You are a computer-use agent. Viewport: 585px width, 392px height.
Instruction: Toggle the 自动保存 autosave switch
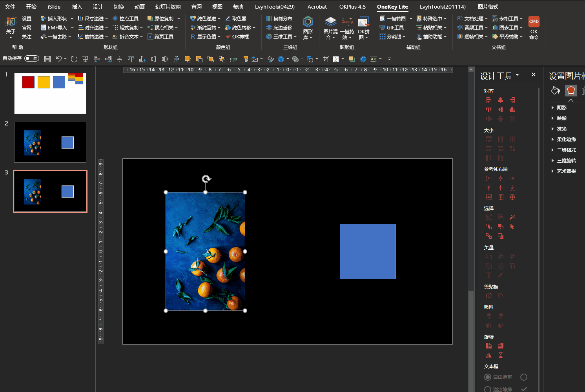point(32,58)
